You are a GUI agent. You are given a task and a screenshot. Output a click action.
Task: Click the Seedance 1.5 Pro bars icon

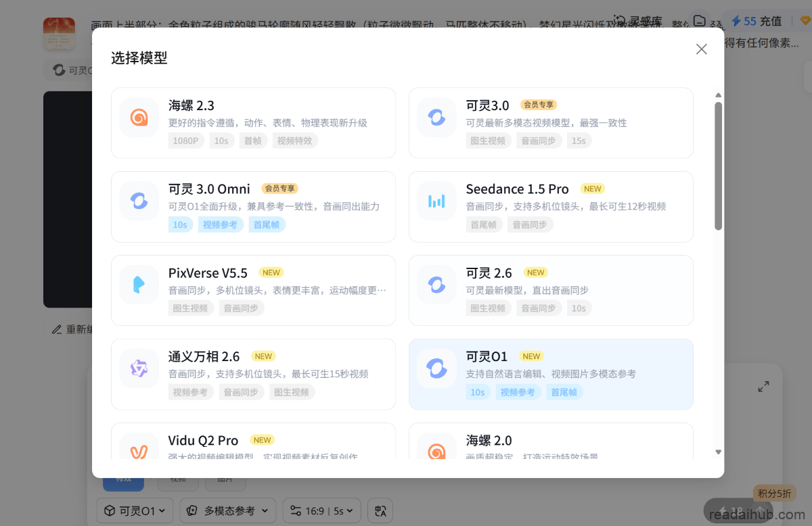(x=436, y=201)
